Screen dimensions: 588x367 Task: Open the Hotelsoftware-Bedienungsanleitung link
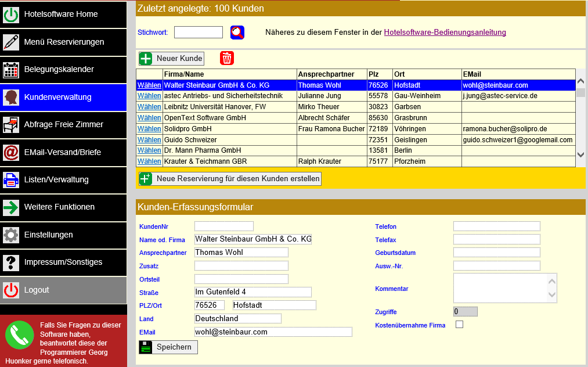[x=444, y=32]
